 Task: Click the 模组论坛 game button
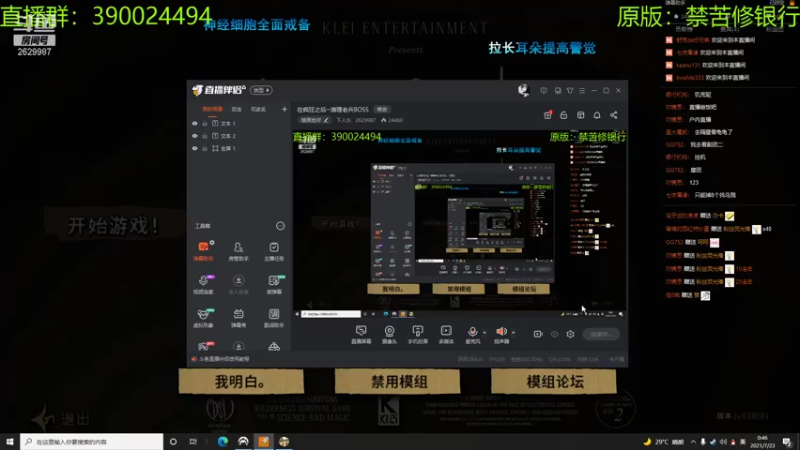554,382
